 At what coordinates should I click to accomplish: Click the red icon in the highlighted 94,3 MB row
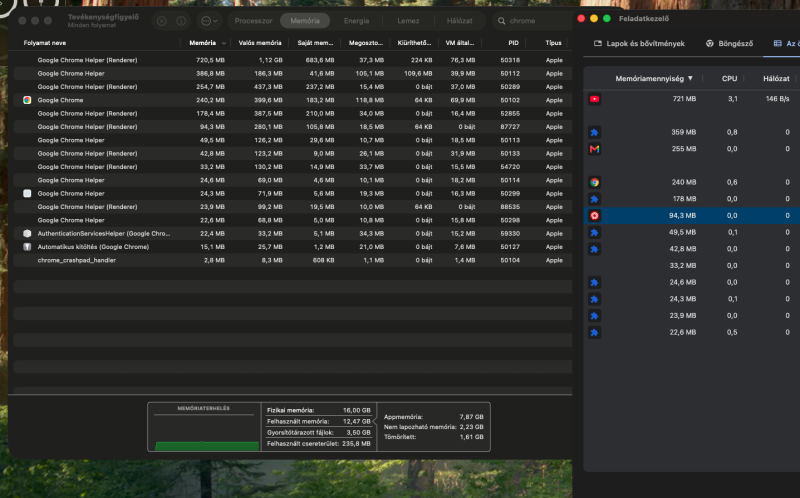tap(594, 216)
